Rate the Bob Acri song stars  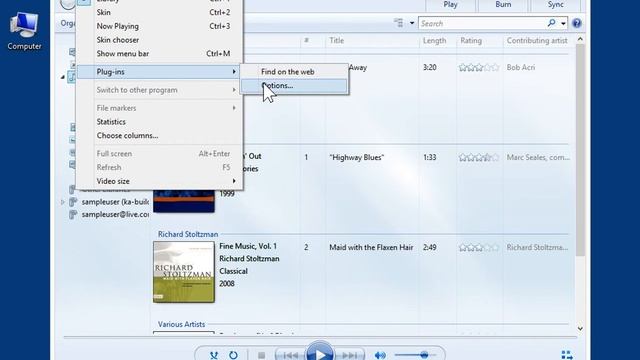(479, 68)
